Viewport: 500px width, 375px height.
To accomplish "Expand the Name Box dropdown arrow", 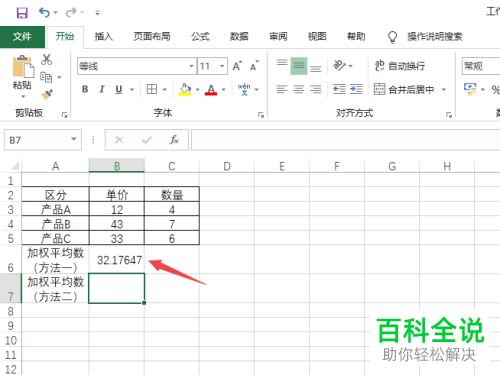I will pos(74,139).
